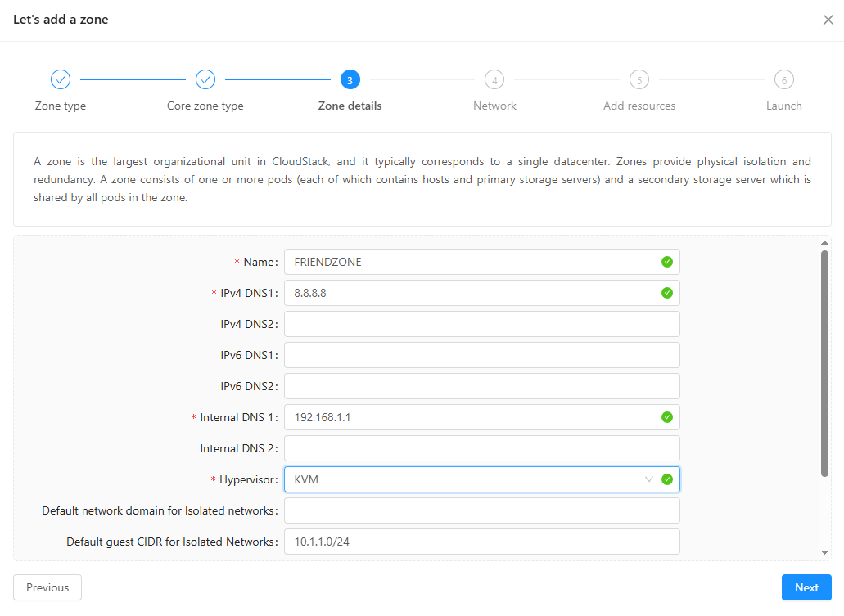The image size is (844, 616).
Task: Click the Zone type step checkmark icon
Action: coord(61,79)
